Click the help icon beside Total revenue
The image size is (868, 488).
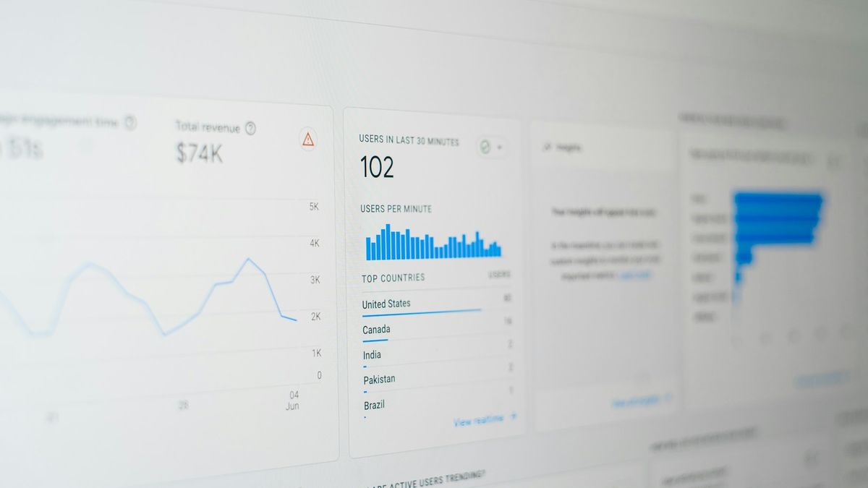[250, 129]
